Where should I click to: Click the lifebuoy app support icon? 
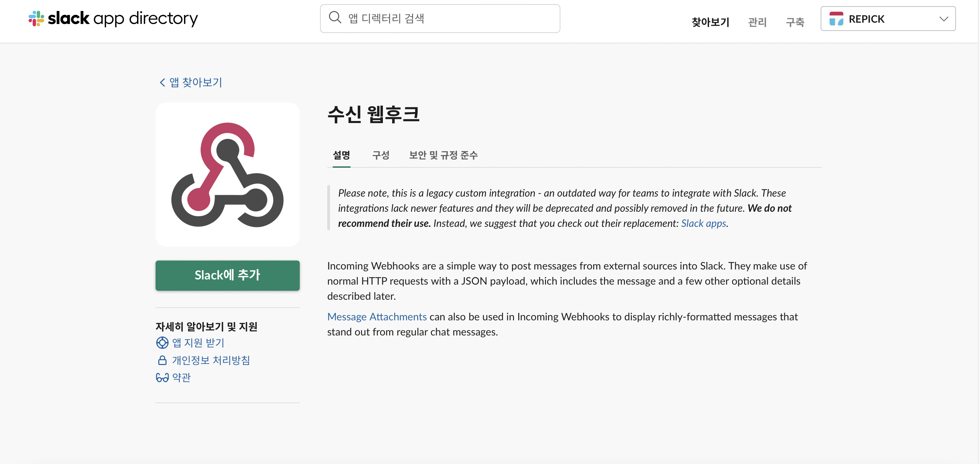pyautogui.click(x=162, y=343)
